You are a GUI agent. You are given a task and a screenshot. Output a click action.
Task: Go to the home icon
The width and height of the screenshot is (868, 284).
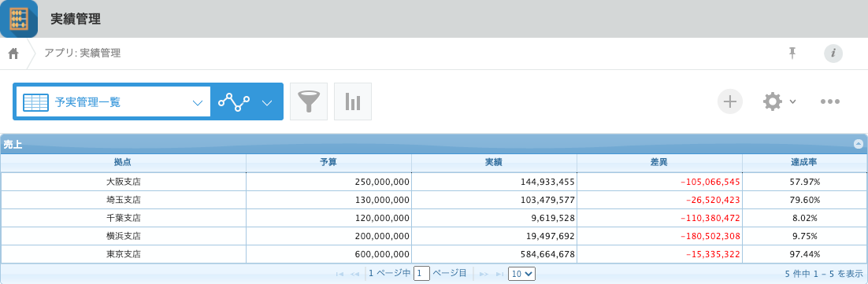tap(13, 53)
